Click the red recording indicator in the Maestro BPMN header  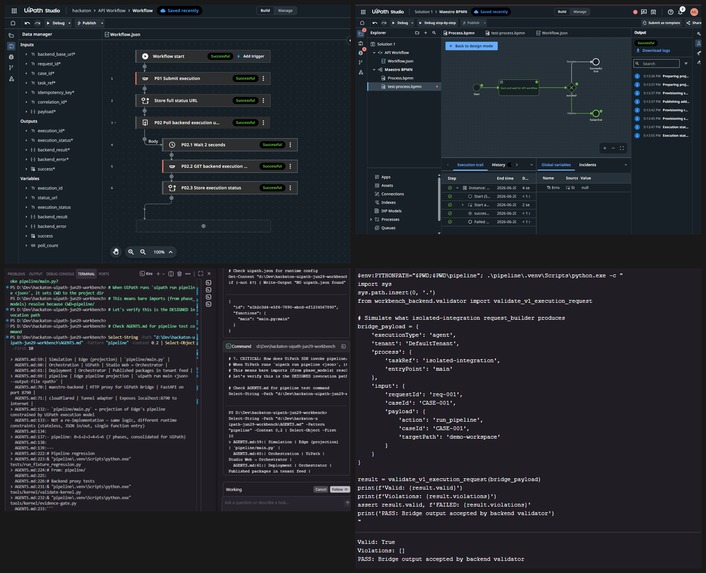[x=635, y=12]
